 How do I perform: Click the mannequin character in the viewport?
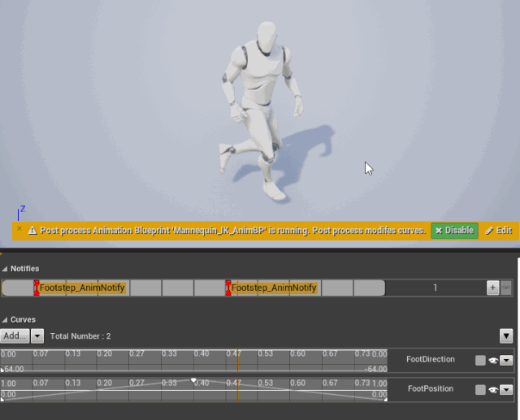pyautogui.click(x=260, y=110)
